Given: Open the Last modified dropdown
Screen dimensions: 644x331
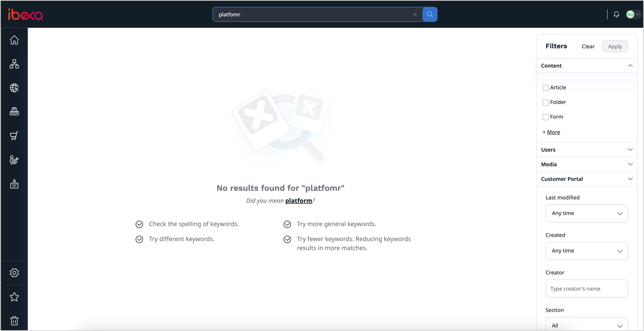Looking at the screenshot, I should [586, 214].
